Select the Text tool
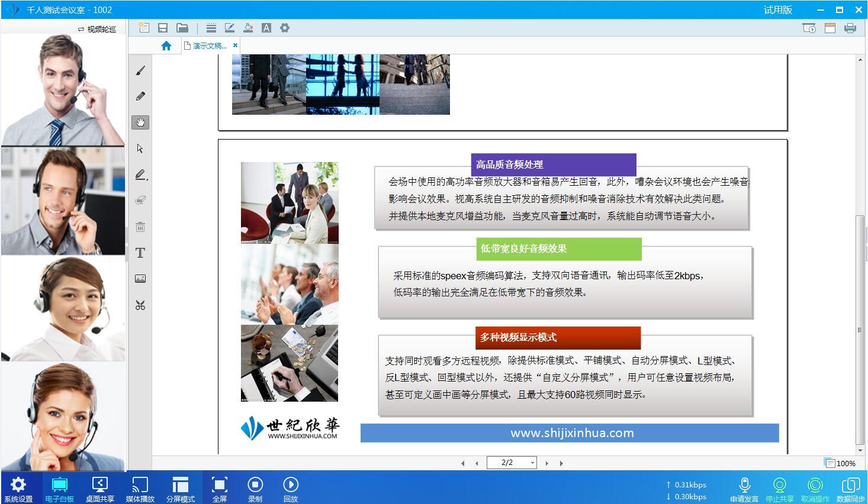868x504 pixels. (140, 253)
